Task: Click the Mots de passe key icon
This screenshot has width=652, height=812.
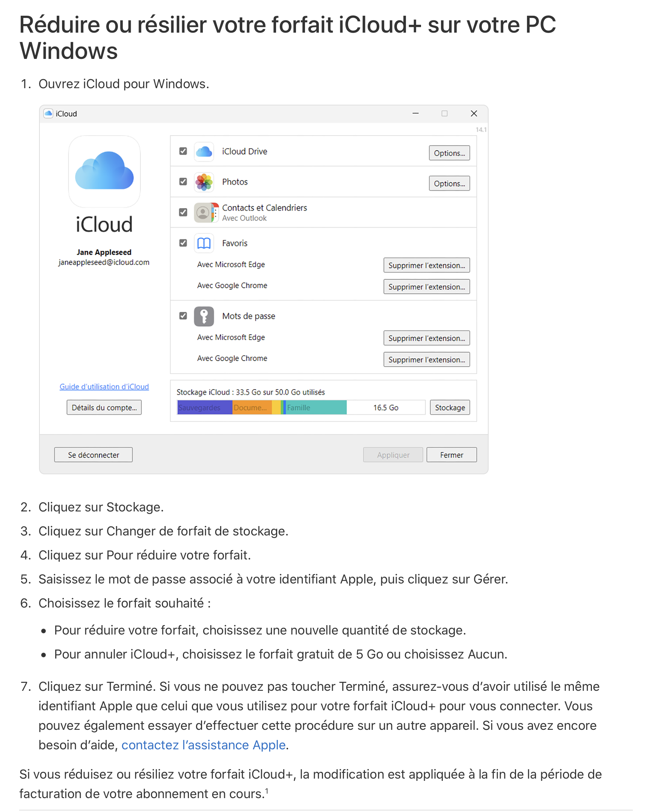Action: click(x=204, y=316)
